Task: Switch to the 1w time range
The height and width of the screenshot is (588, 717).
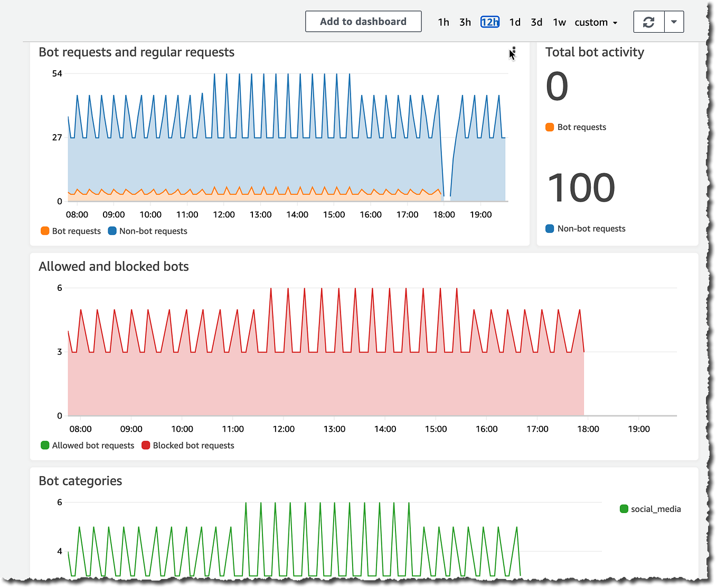Action: (559, 22)
